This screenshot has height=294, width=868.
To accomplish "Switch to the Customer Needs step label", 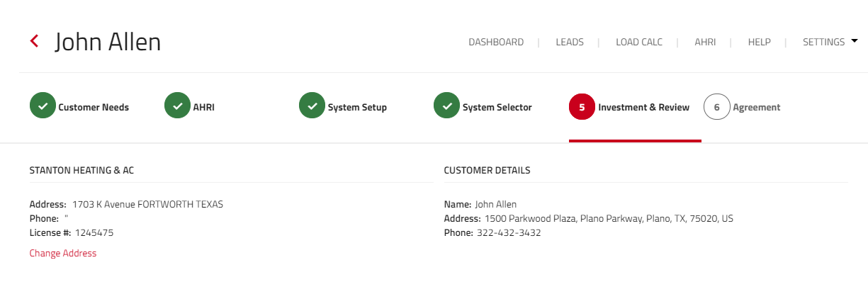I will 94,108.
